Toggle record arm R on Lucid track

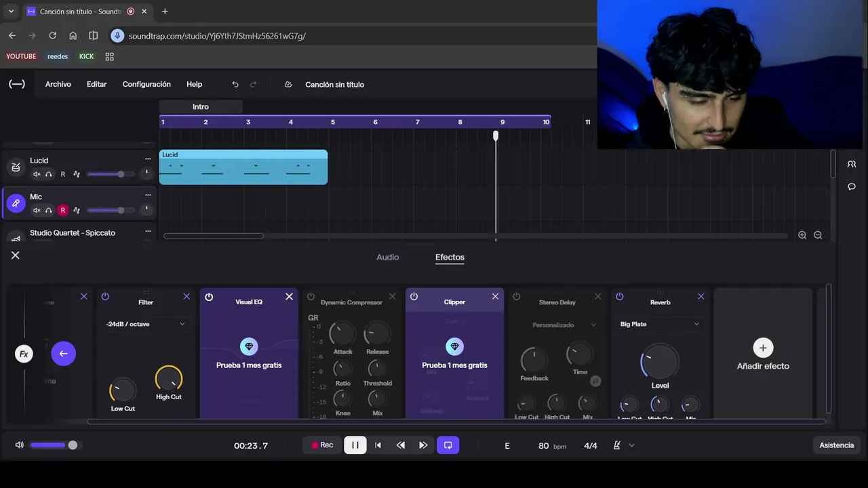(x=63, y=174)
